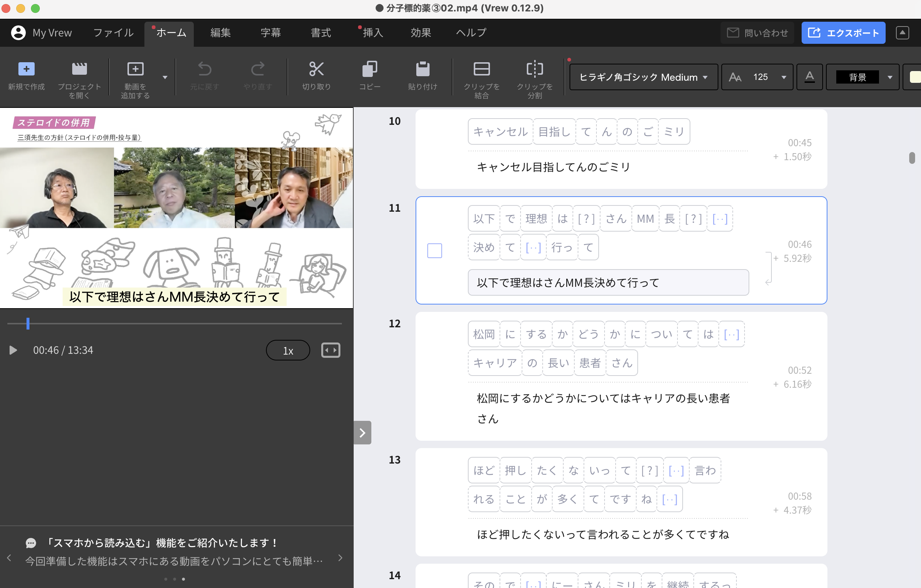Collapse the preview panel with the chevron
Screen dimensions: 921x588
coord(362,432)
